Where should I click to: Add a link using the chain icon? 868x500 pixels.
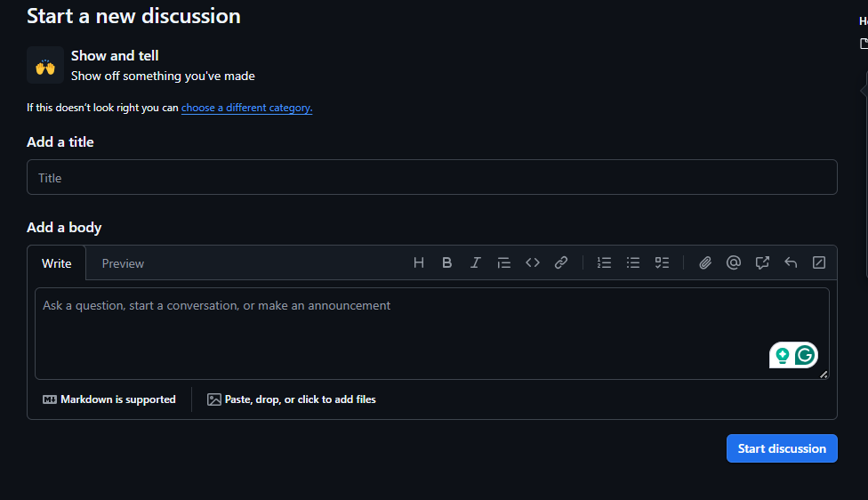(561, 262)
